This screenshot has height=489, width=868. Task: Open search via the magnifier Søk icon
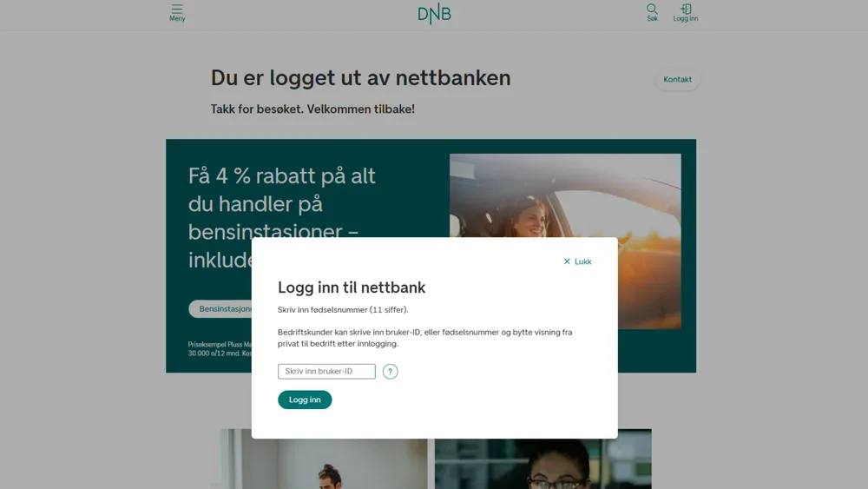click(652, 9)
